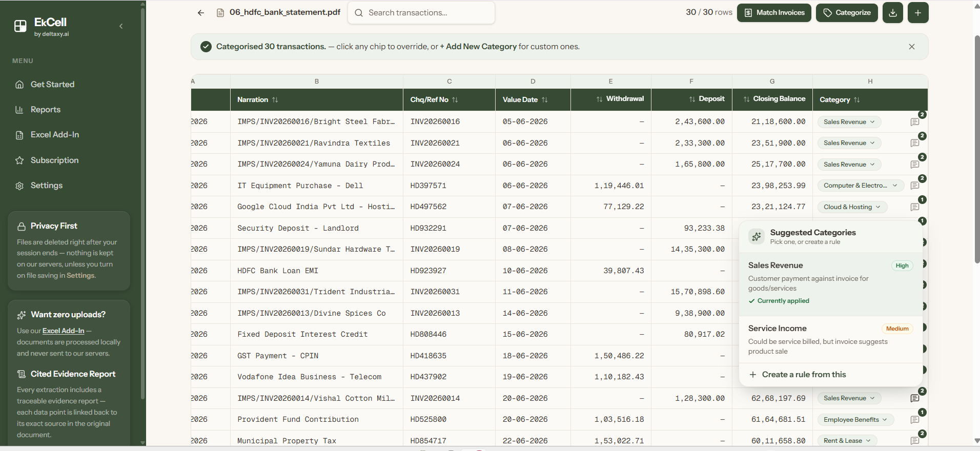
Task: Click the ExCell logo icon
Action: (21, 26)
